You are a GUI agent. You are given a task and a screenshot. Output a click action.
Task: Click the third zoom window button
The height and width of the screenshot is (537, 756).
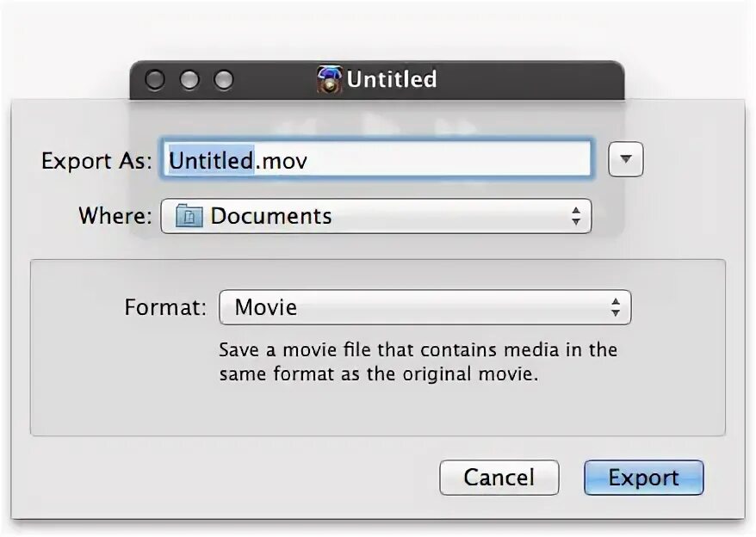tap(224, 80)
